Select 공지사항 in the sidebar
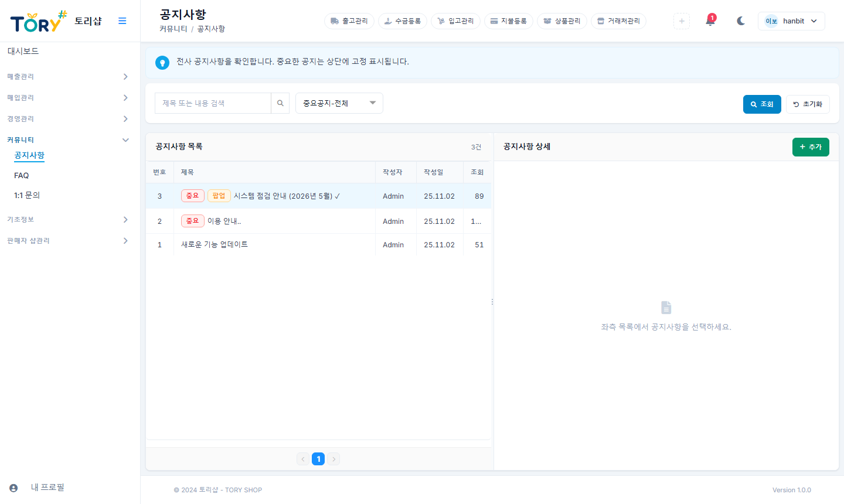This screenshot has width=844, height=504. point(29,155)
